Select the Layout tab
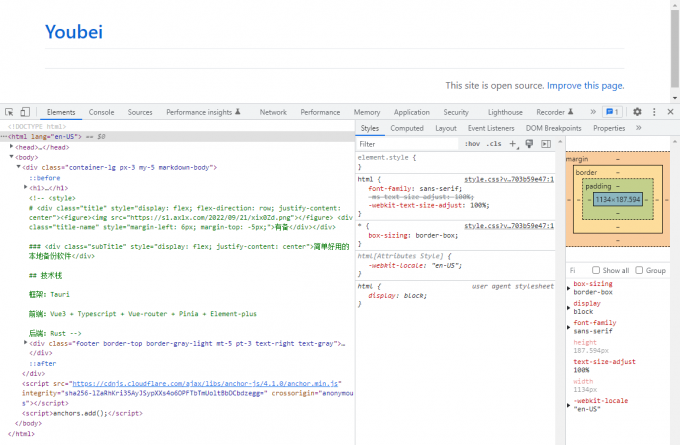Viewport: 680px width, 445px height. (x=446, y=128)
